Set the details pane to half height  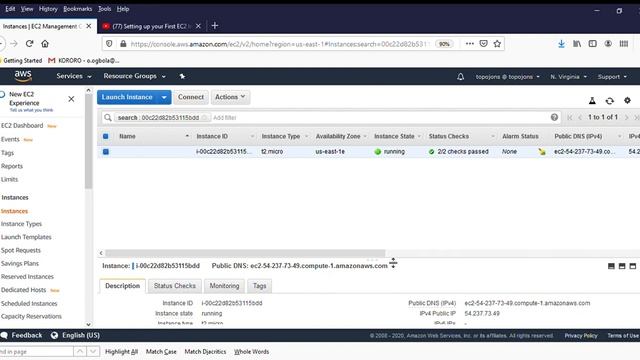click(622, 266)
